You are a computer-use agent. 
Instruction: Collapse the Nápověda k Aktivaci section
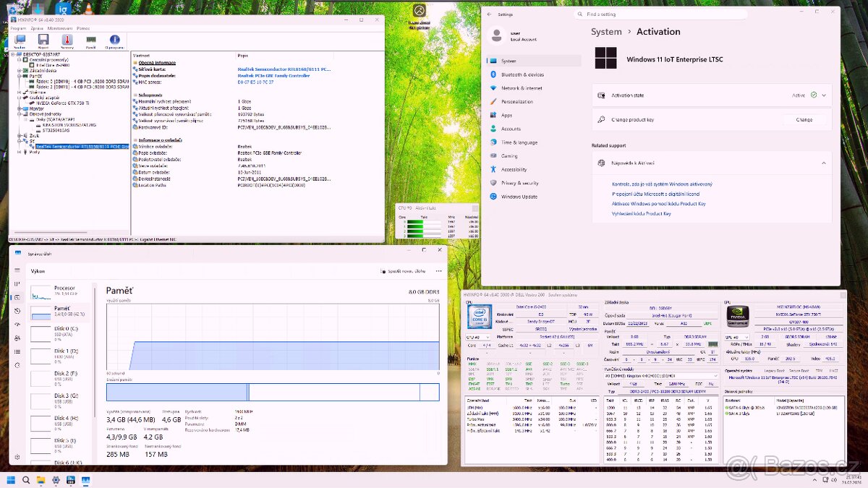coord(824,163)
